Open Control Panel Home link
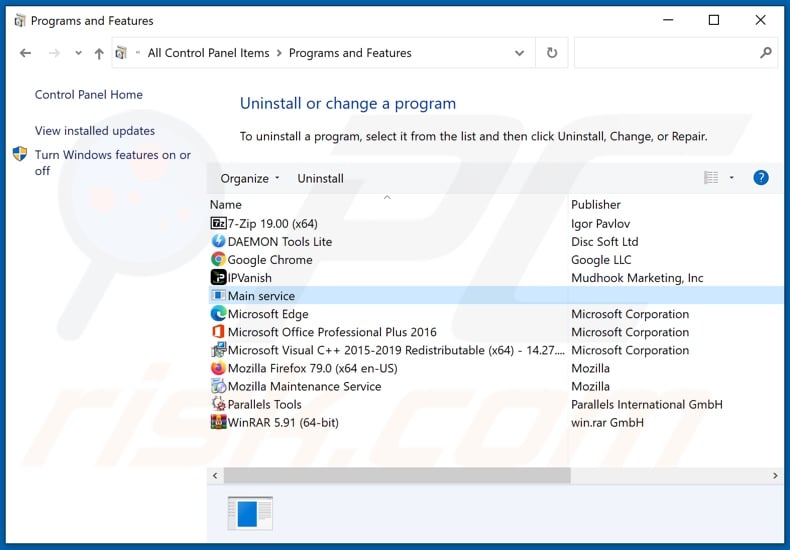Image resolution: width=790 pixels, height=550 pixels. (x=89, y=95)
